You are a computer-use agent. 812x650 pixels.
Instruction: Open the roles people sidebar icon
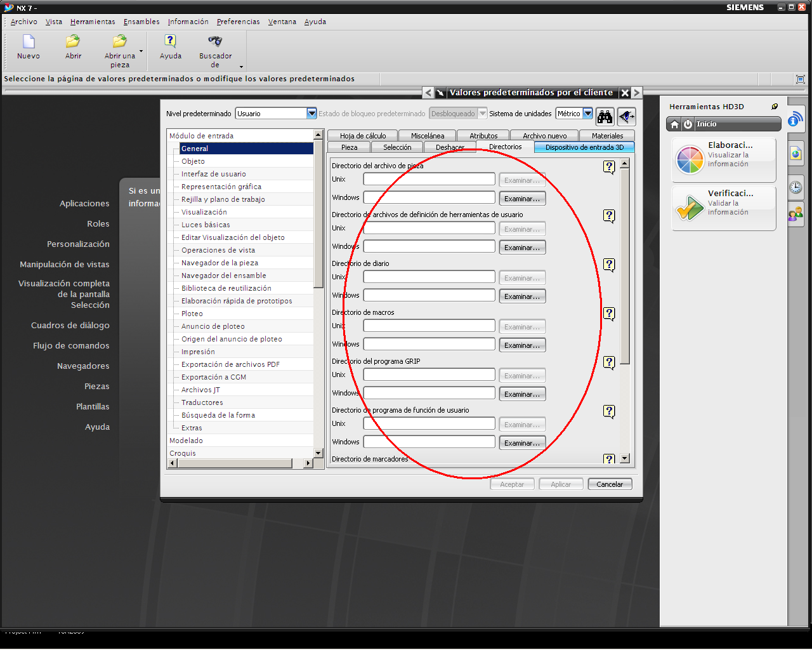(x=796, y=214)
